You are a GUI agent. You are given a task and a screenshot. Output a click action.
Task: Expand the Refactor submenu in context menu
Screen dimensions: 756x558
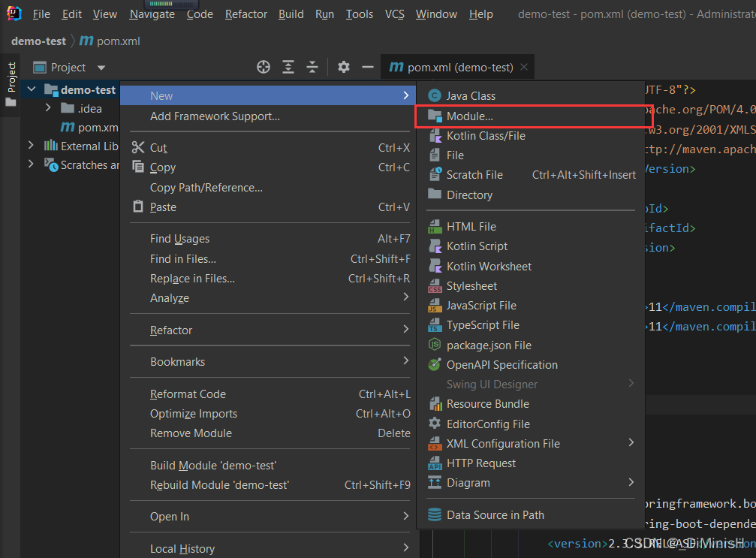(405, 330)
